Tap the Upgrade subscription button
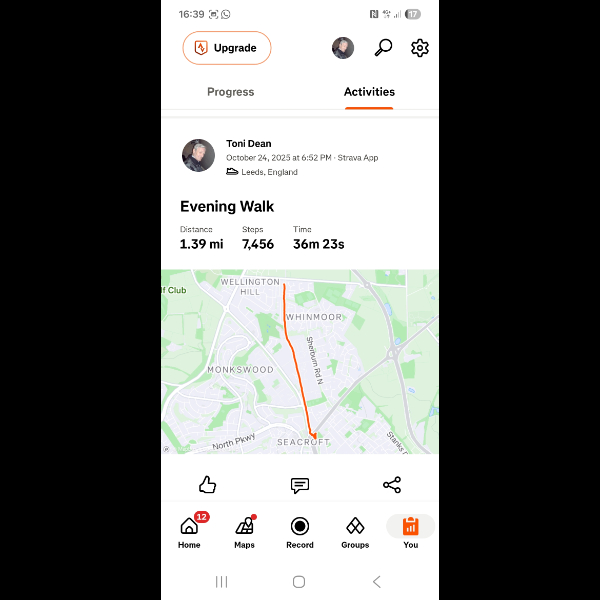 [x=227, y=48]
